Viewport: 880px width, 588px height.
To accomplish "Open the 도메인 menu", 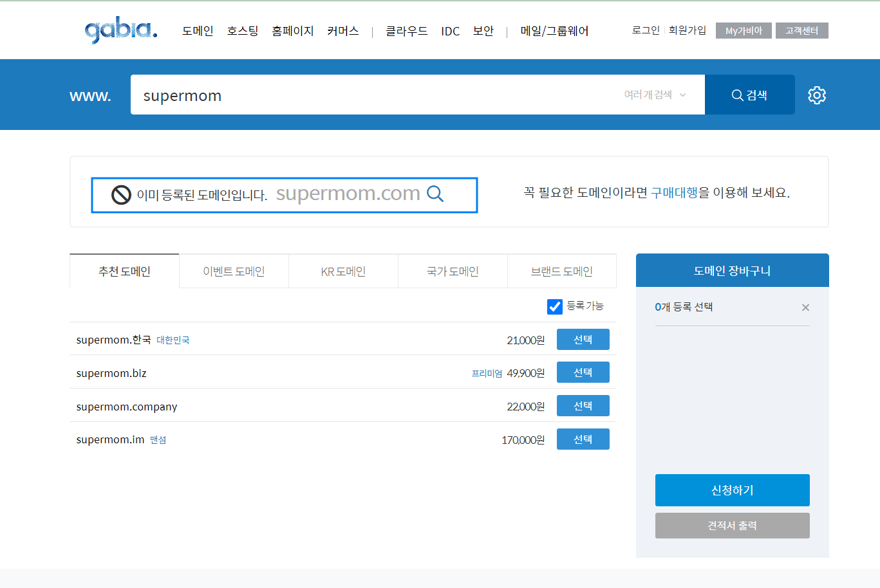I will click(x=198, y=31).
